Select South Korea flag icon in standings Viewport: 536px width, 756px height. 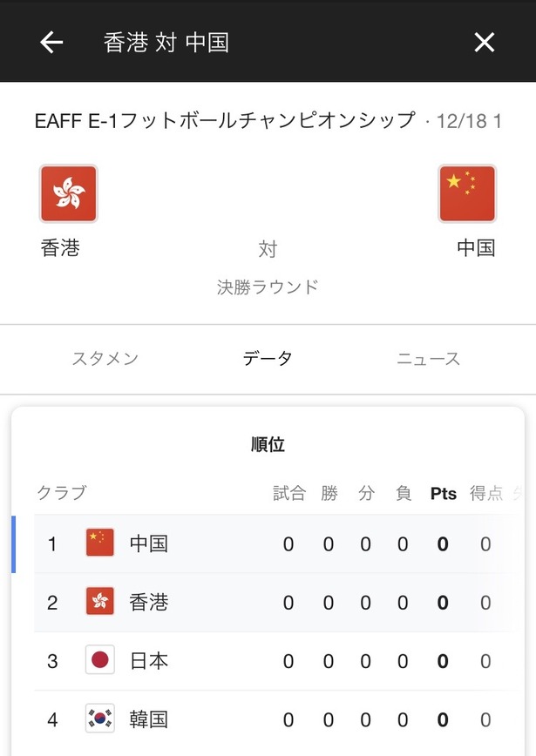pyautogui.click(x=100, y=719)
